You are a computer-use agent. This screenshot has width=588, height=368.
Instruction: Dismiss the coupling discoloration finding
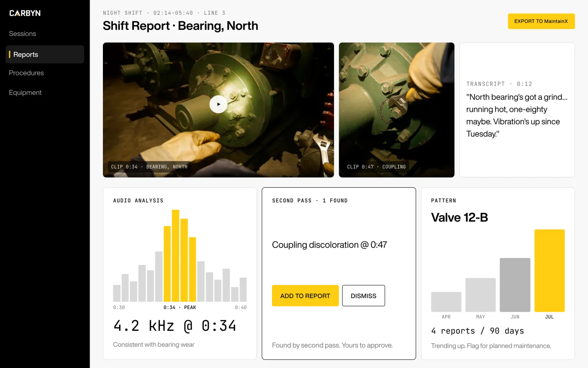pyautogui.click(x=363, y=296)
